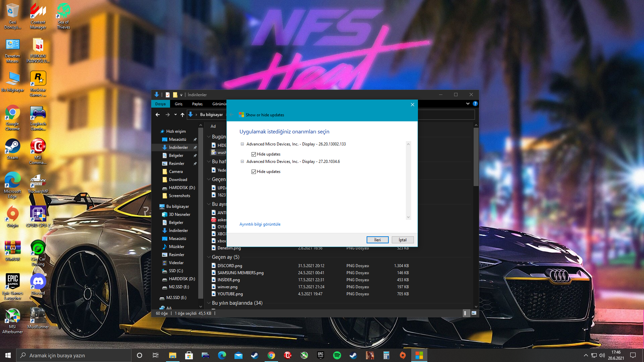644x362 pixels.
Task: Click the Explorer help question mark icon
Action: pyautogui.click(x=475, y=104)
